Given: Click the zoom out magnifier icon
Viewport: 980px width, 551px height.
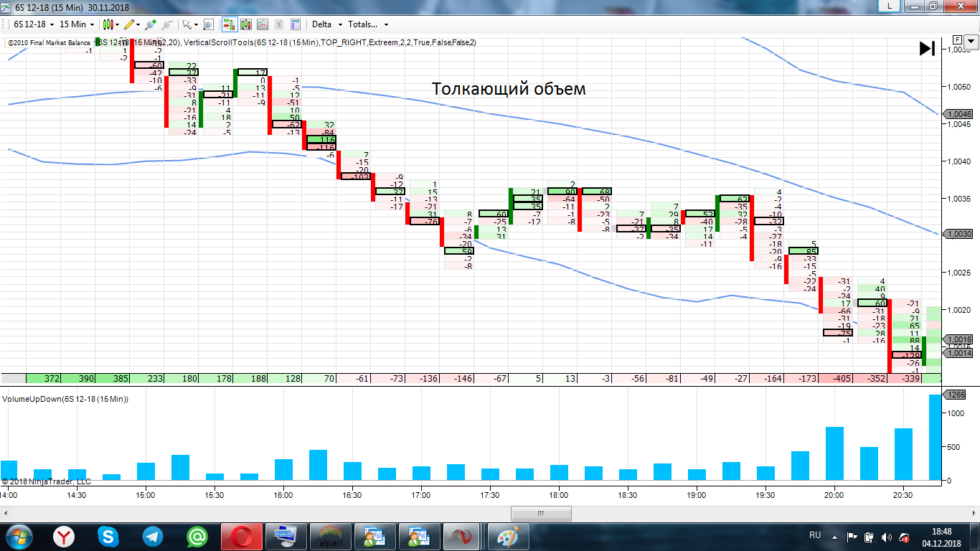Looking at the screenshot, I should point(167,24).
